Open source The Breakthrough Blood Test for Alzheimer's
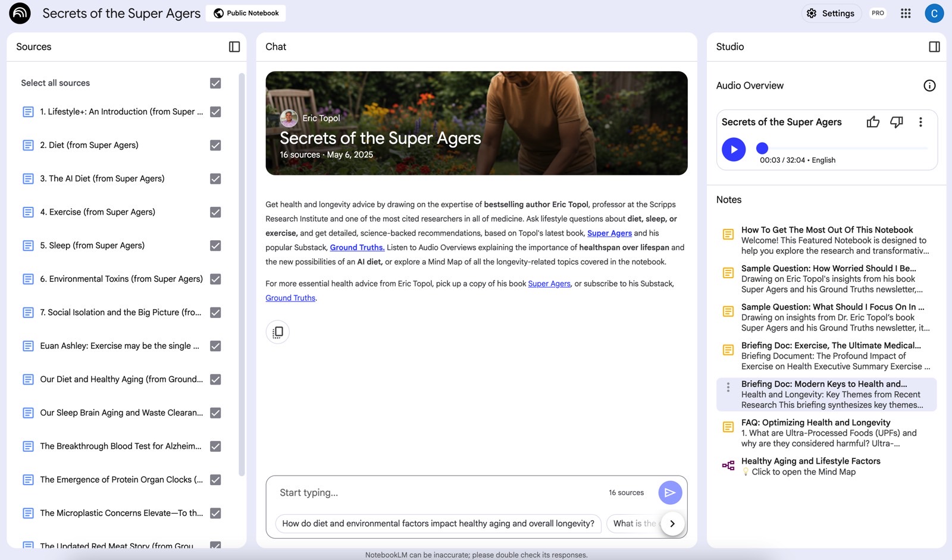Image resolution: width=952 pixels, height=560 pixels. tap(121, 446)
